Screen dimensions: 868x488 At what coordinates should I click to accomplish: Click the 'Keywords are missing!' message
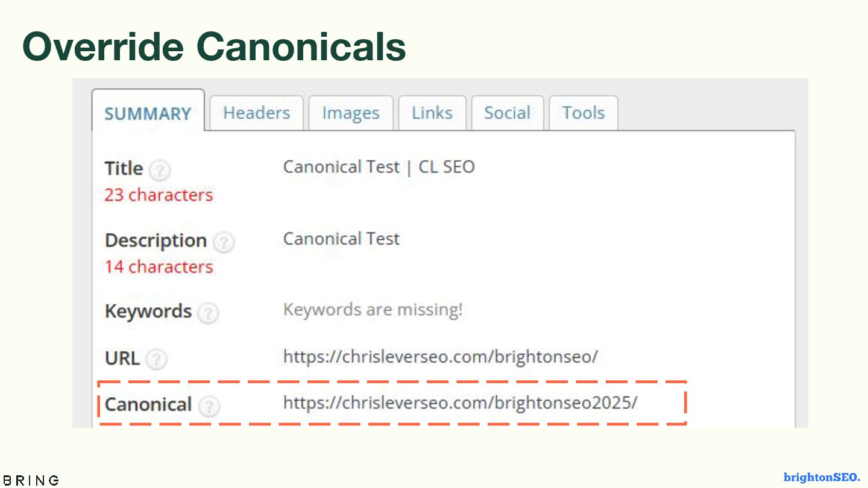[x=373, y=310]
